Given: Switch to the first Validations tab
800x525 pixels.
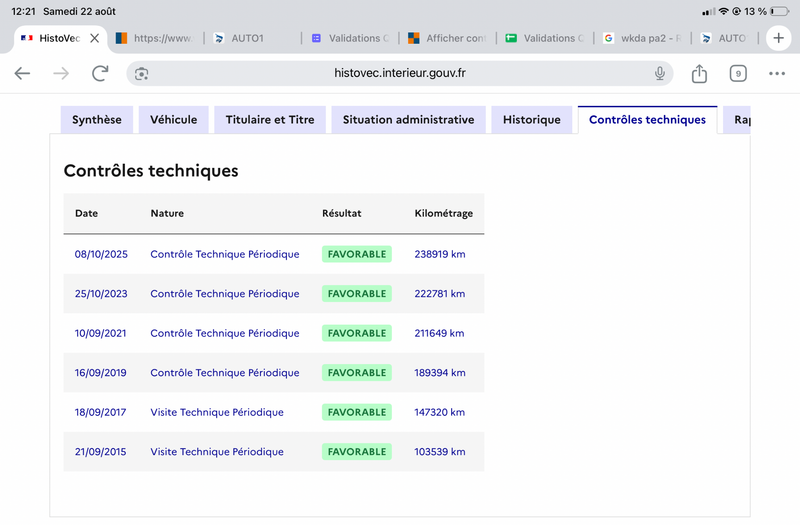Looking at the screenshot, I should click(351, 38).
